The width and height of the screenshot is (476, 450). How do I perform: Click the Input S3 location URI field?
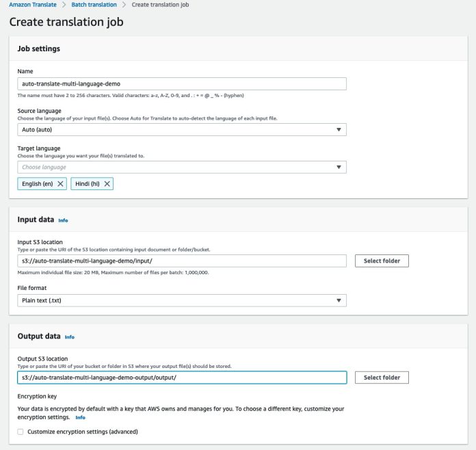point(182,261)
